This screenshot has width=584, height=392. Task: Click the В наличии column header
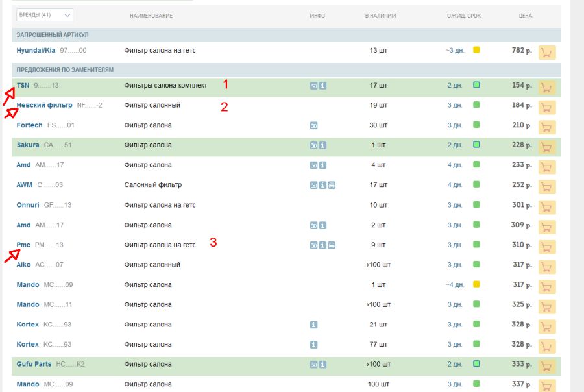coord(380,16)
